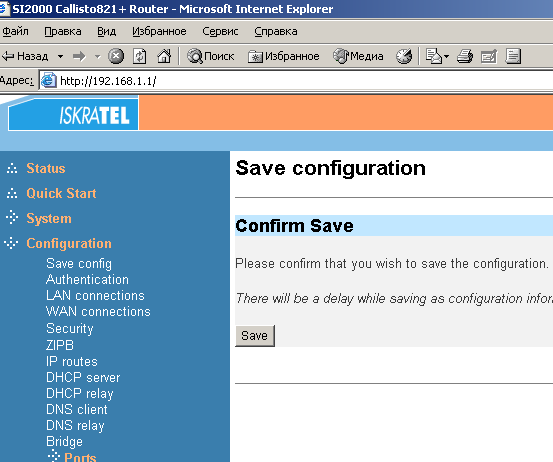Open the Медиа media toolbar button
The height and width of the screenshot is (462, 553).
tap(358, 56)
